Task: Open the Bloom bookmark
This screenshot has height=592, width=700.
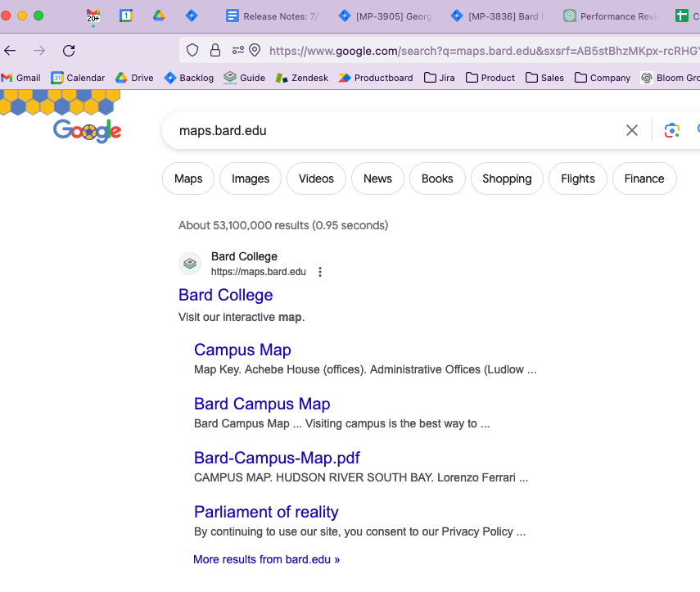Action: [x=670, y=78]
